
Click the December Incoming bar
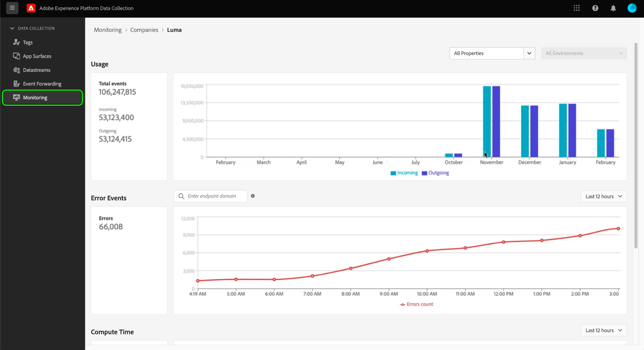[525, 131]
